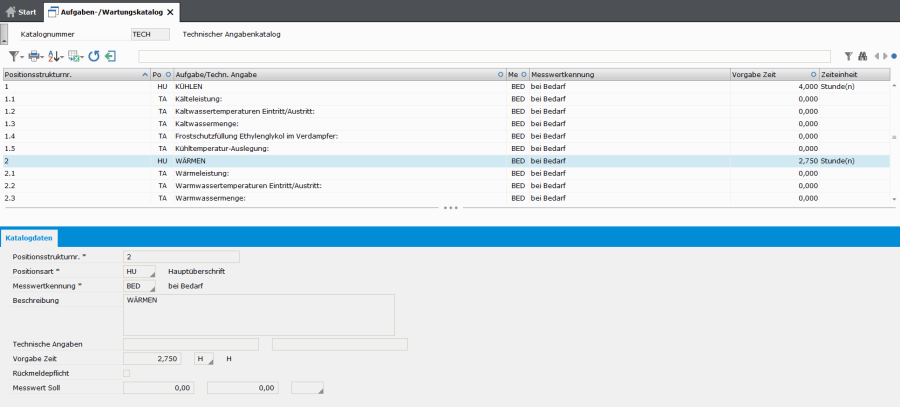Click the Messwertkennung column header
The height and width of the screenshot is (407, 900).
[x=630, y=75]
